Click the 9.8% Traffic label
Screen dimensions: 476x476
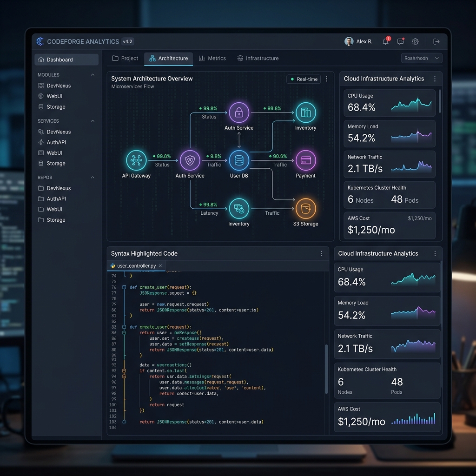click(x=214, y=160)
